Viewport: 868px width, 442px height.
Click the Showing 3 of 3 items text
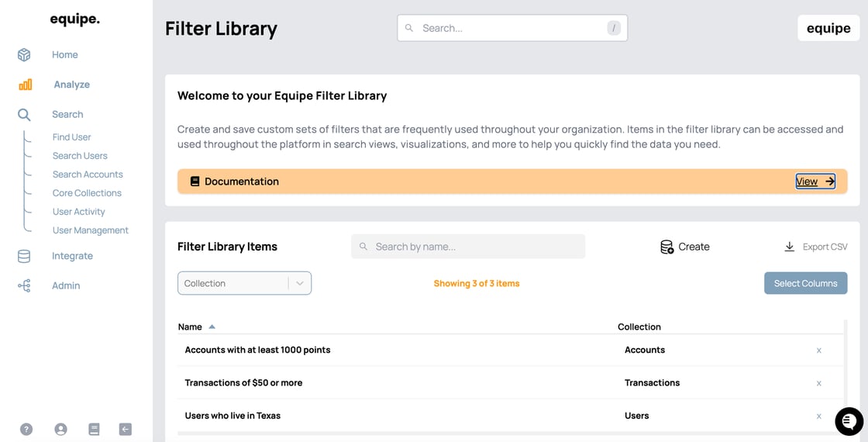(x=477, y=284)
